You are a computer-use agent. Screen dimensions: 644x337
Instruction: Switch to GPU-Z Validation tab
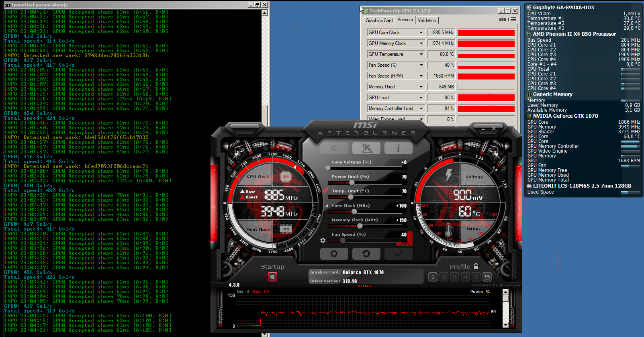[427, 20]
